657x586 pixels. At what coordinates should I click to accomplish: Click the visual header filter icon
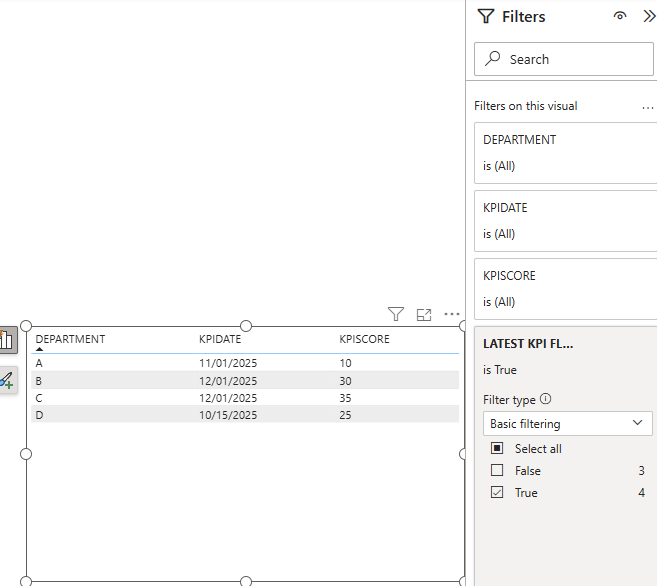click(396, 314)
